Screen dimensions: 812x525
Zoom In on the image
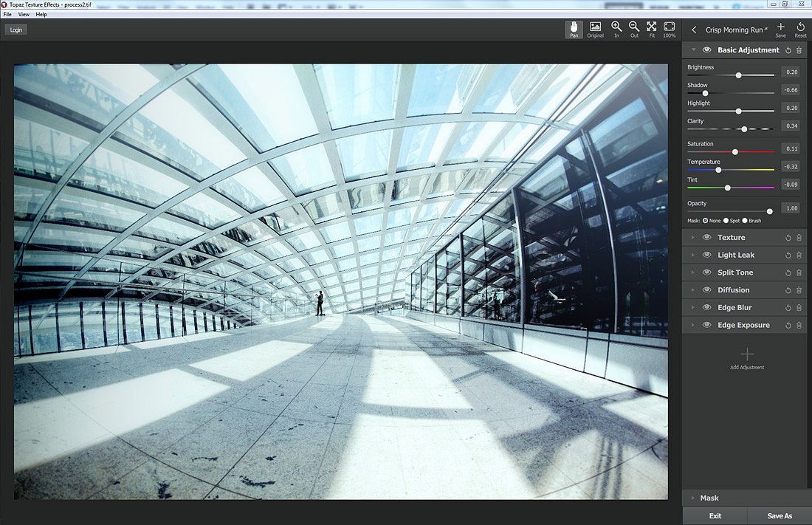(x=616, y=30)
